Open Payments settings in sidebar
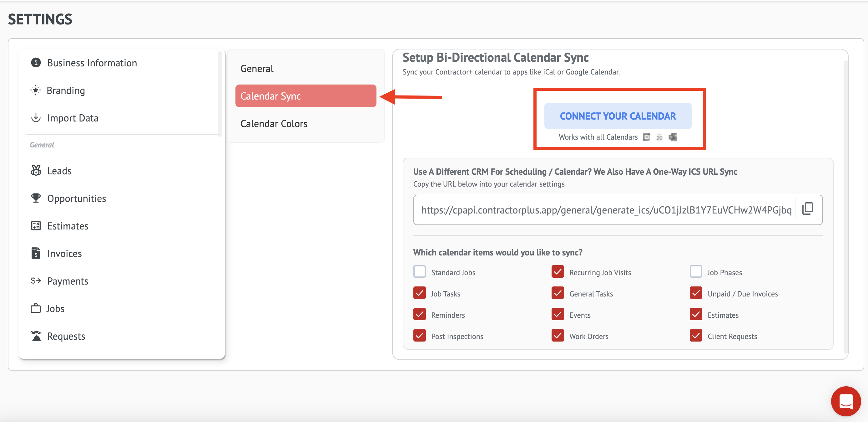This screenshot has height=422, width=868. coord(68,281)
